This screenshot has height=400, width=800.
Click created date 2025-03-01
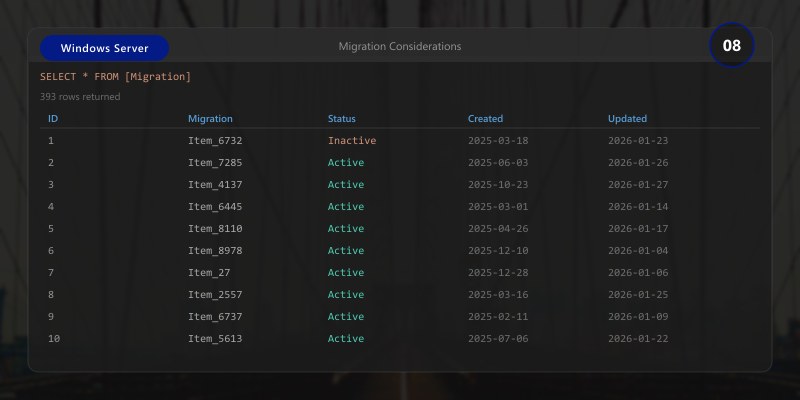pos(498,207)
